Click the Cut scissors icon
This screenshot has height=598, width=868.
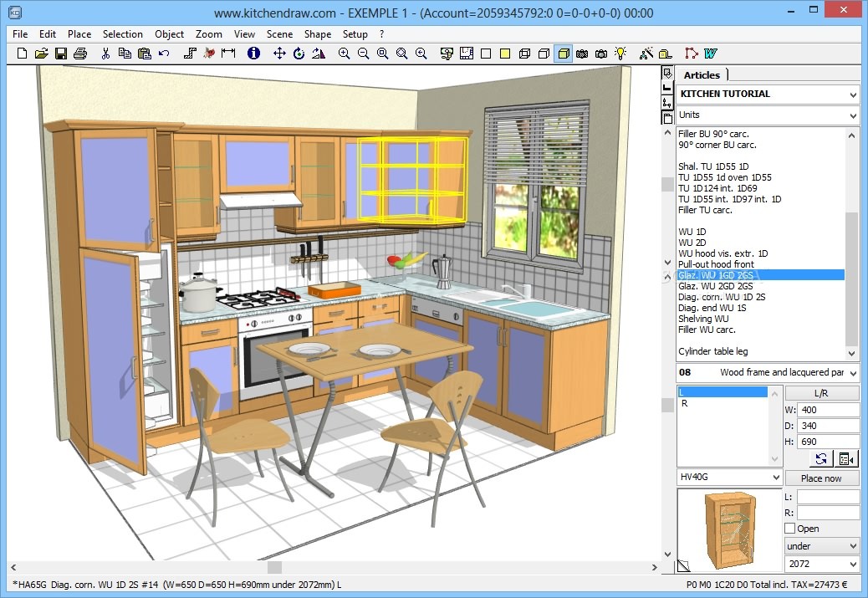105,54
